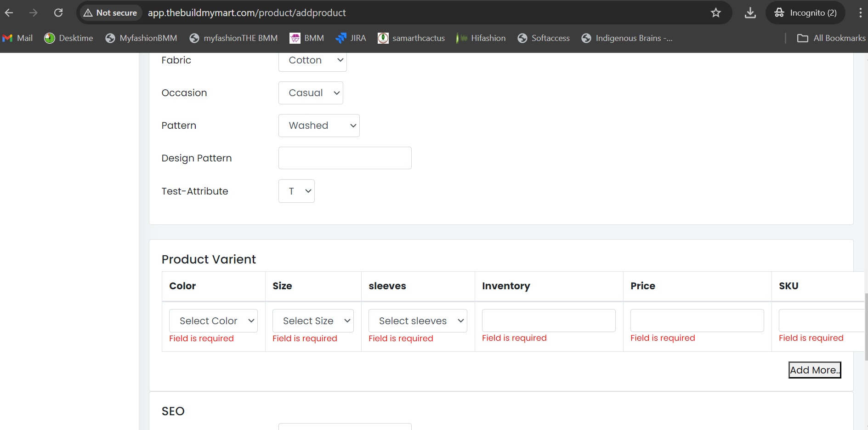Click the SKU input field
Screen dimensions: 868x430
(822, 321)
